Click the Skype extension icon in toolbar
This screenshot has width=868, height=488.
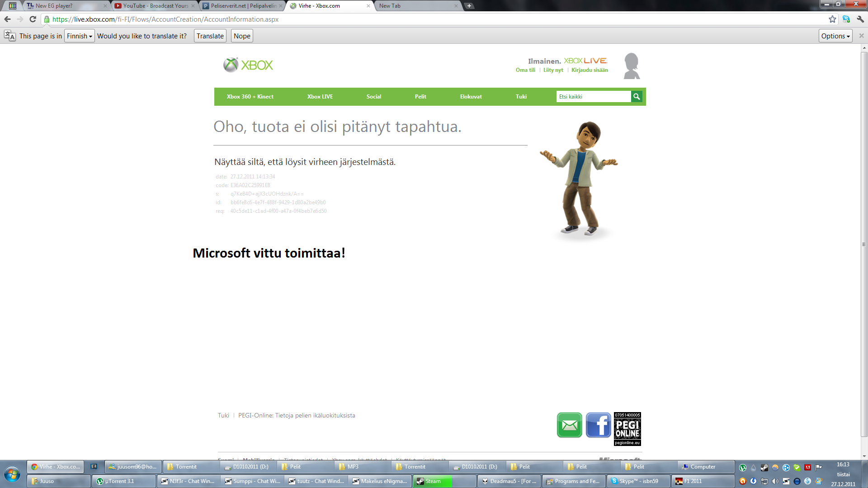846,19
